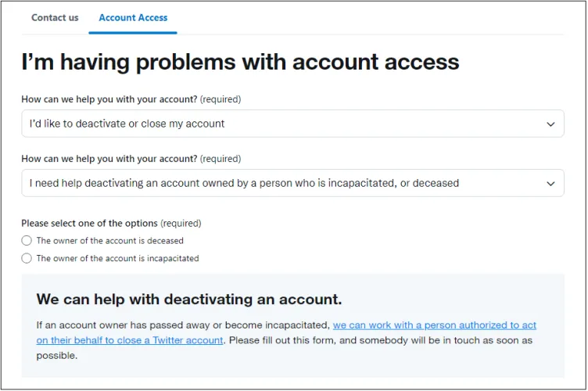The image size is (588, 391).
Task: Click the help question label above the second dropdown
Action: point(109,159)
